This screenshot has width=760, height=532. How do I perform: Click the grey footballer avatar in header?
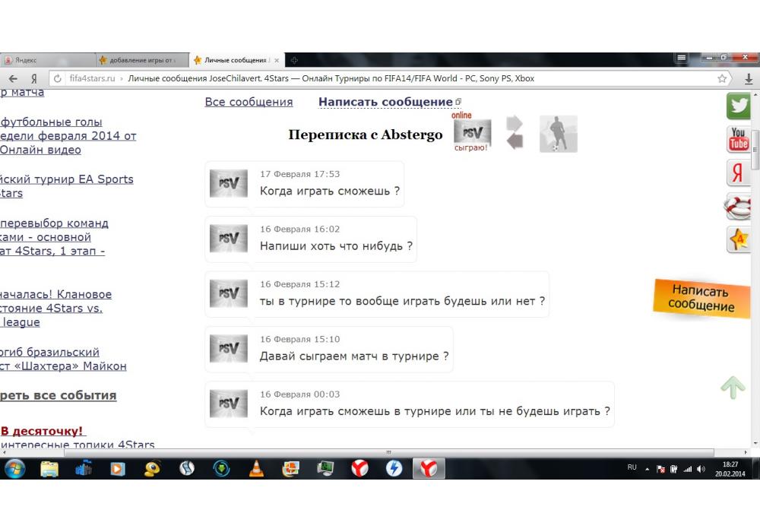[x=559, y=135]
